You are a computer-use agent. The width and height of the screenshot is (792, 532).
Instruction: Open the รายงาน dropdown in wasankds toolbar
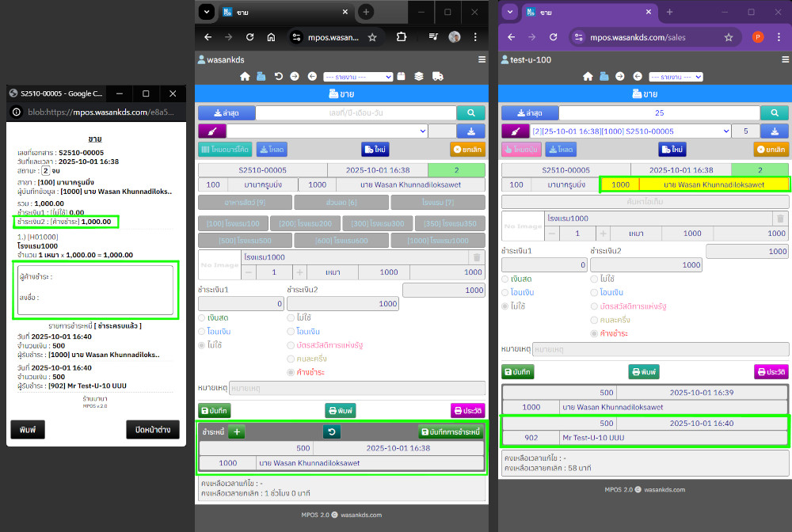(358, 76)
